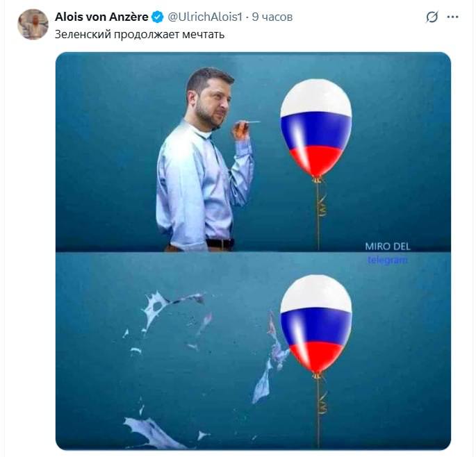Click the blue 'telegram' watermark text
This screenshot has height=457, width=476.
(x=387, y=260)
